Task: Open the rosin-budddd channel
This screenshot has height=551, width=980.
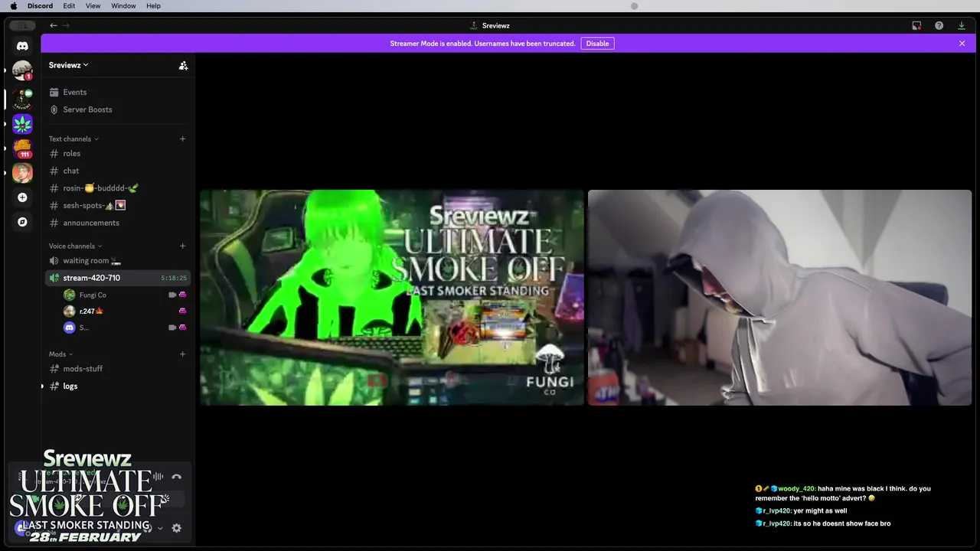Action: point(118,188)
